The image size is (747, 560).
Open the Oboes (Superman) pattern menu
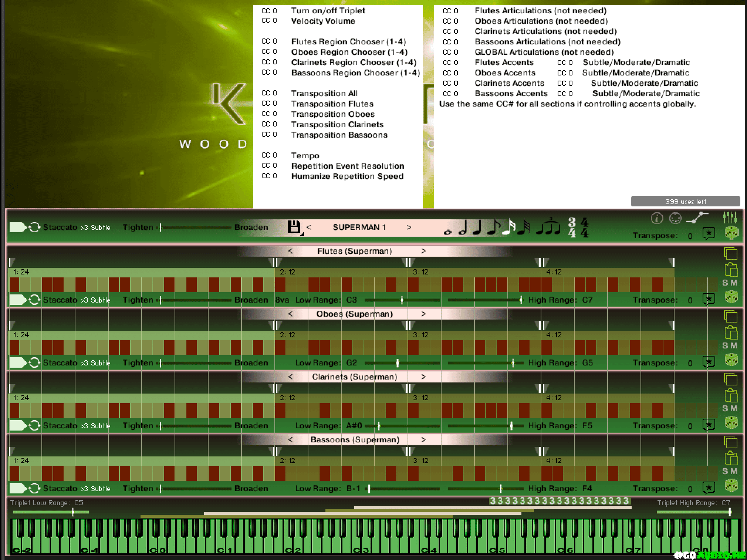tap(354, 314)
